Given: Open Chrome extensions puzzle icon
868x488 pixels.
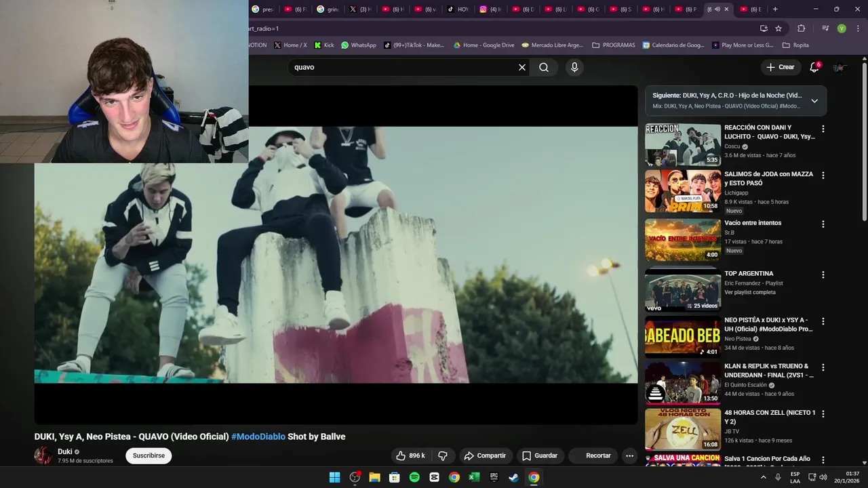Looking at the screenshot, I should (x=802, y=28).
